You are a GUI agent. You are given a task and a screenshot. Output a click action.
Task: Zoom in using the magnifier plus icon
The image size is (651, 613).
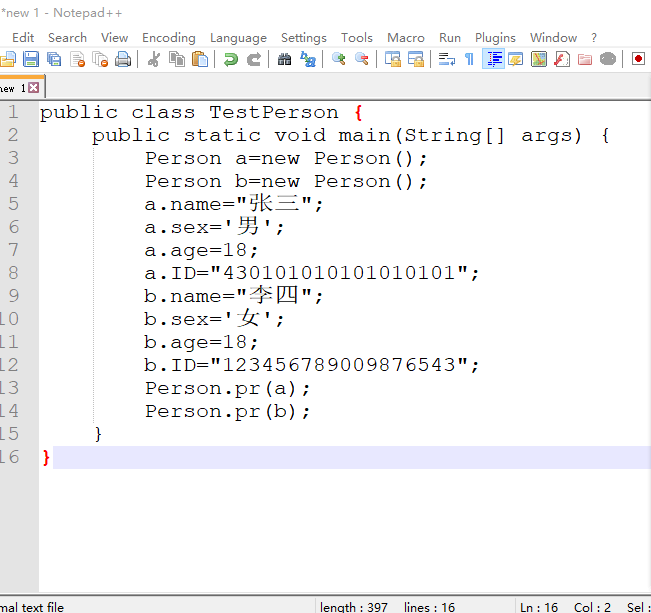339,59
